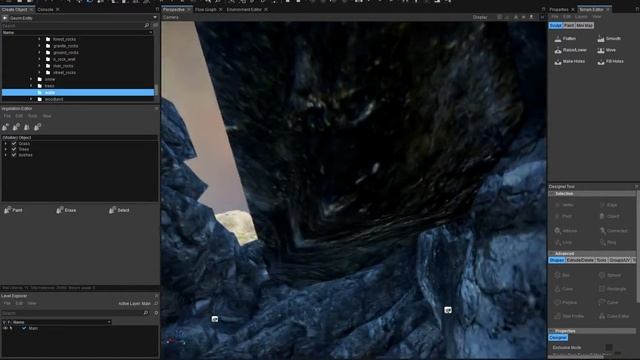Select the Fill Holes terrain tool

coord(610,61)
